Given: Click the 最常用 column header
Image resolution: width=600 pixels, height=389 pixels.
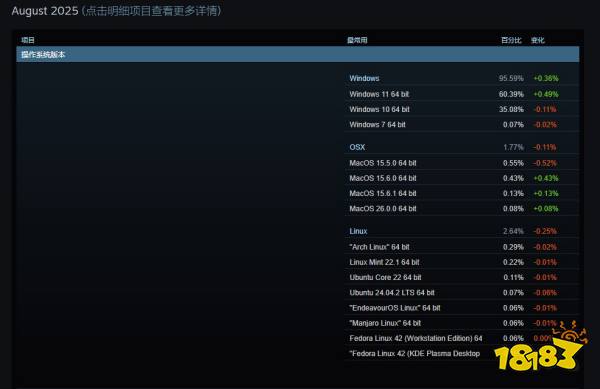Looking at the screenshot, I should click(x=357, y=40).
